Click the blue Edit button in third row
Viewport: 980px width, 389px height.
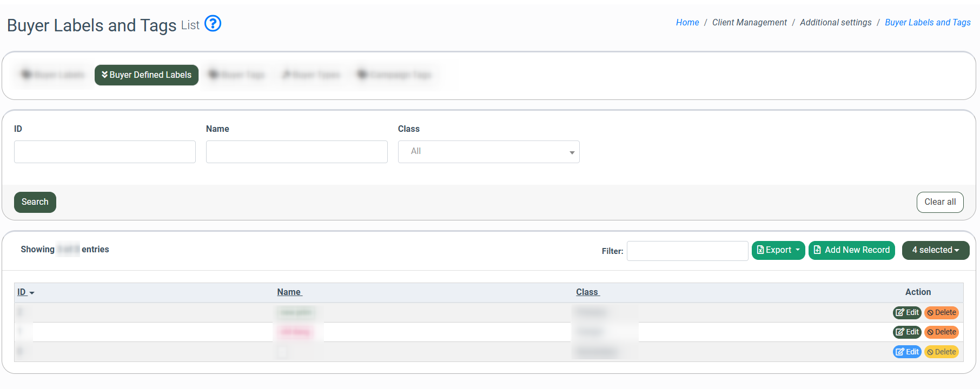click(x=906, y=352)
